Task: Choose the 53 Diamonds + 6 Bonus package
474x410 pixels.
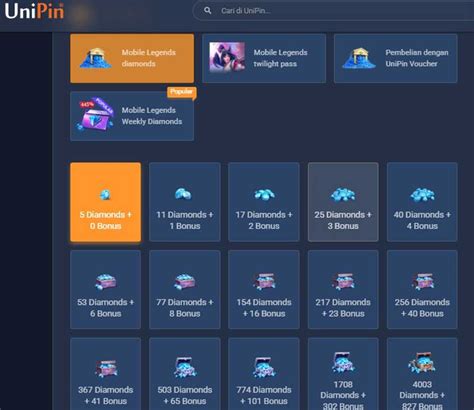Action: tap(105, 290)
